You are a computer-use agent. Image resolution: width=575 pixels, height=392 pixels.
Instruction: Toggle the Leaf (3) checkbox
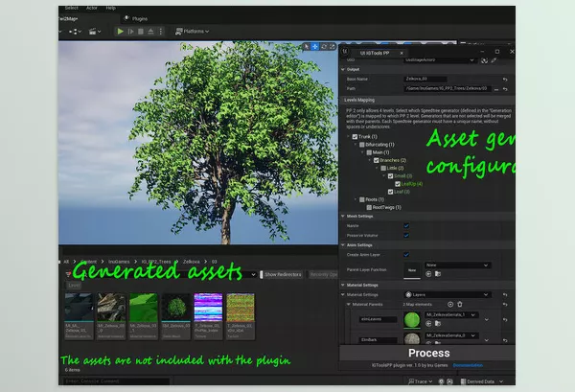(x=391, y=192)
